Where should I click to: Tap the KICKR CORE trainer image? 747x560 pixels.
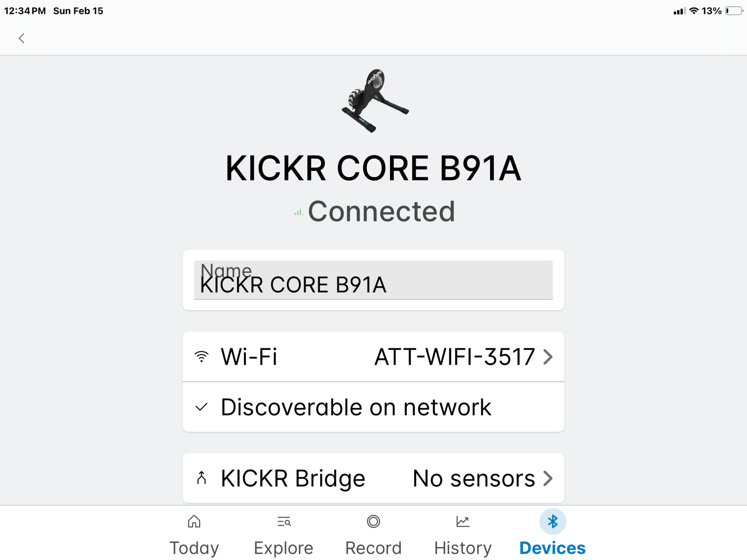(375, 101)
